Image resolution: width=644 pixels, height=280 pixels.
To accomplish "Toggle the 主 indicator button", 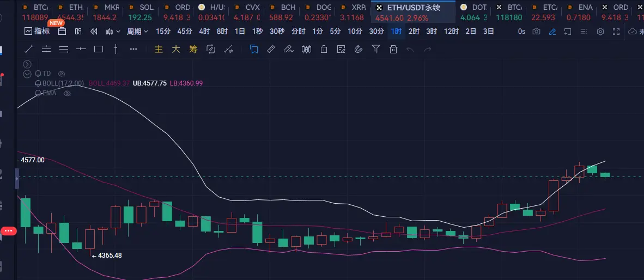I will 159,49.
